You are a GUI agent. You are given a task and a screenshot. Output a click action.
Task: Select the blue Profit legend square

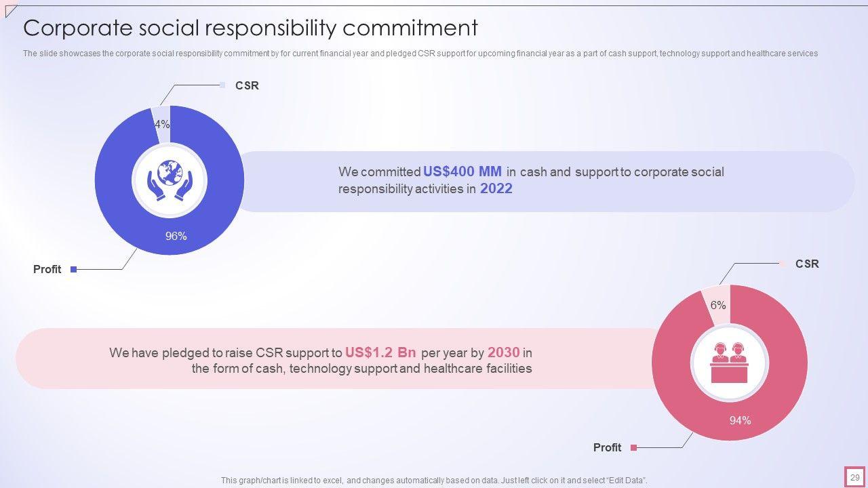74,270
